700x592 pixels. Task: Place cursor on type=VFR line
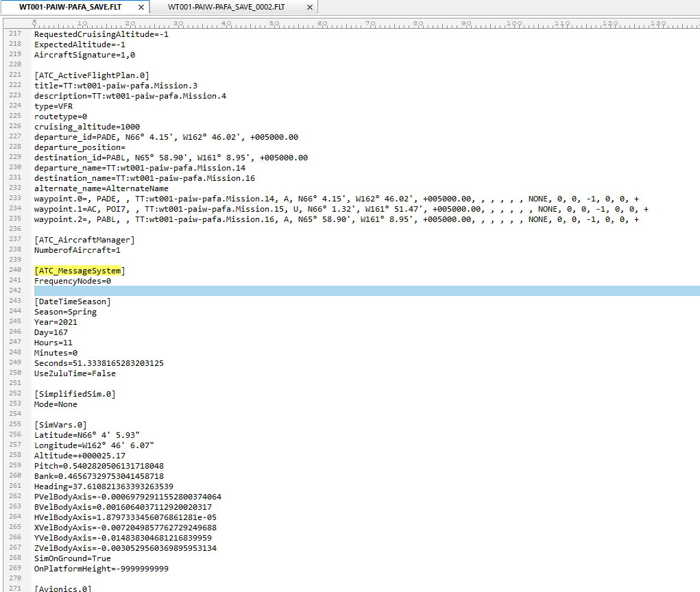coord(53,106)
